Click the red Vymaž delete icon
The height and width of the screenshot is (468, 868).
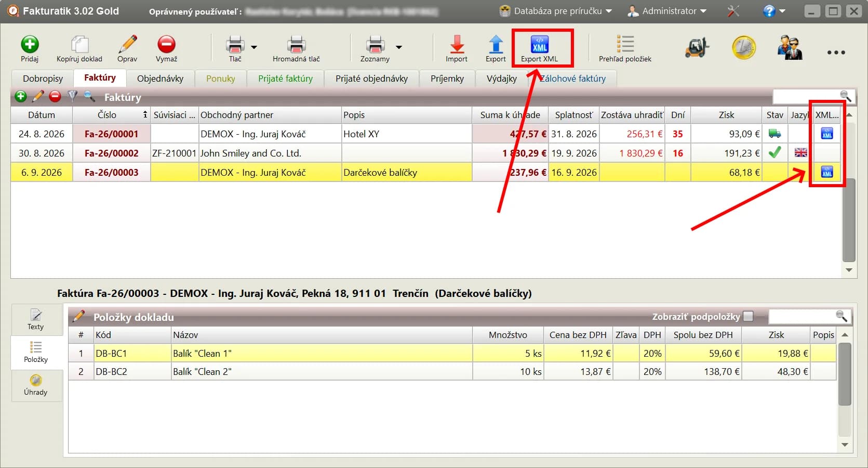click(166, 45)
